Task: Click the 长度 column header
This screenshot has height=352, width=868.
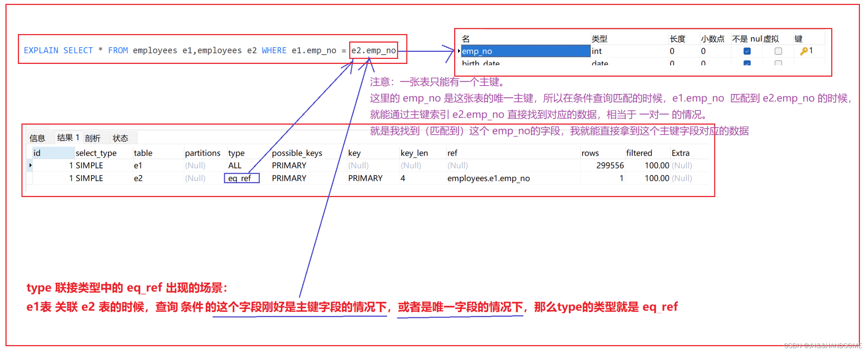Action: 678,39
